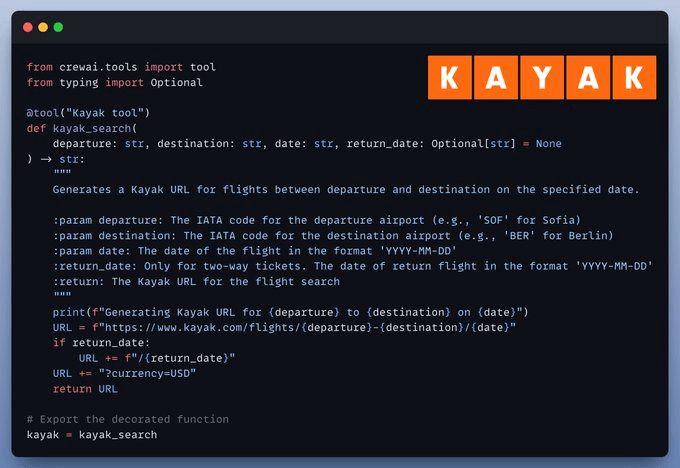Click the red close window dot
The width and height of the screenshot is (680, 468).
coord(28,27)
